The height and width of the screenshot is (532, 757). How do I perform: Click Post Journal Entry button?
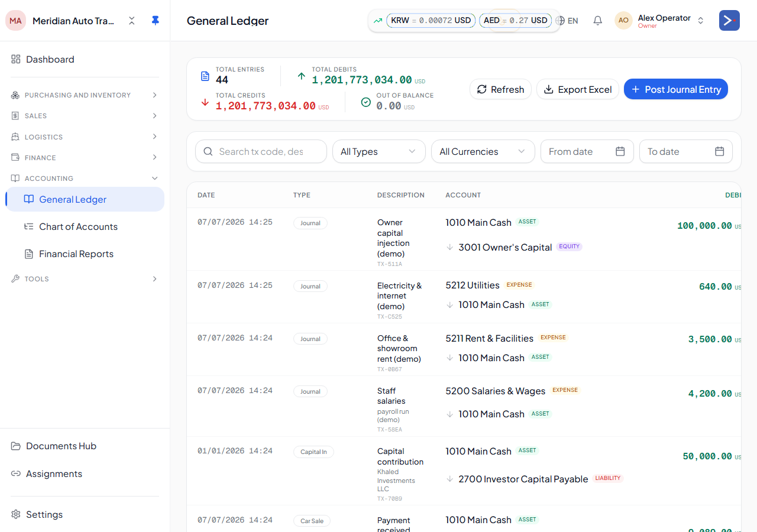[676, 89]
